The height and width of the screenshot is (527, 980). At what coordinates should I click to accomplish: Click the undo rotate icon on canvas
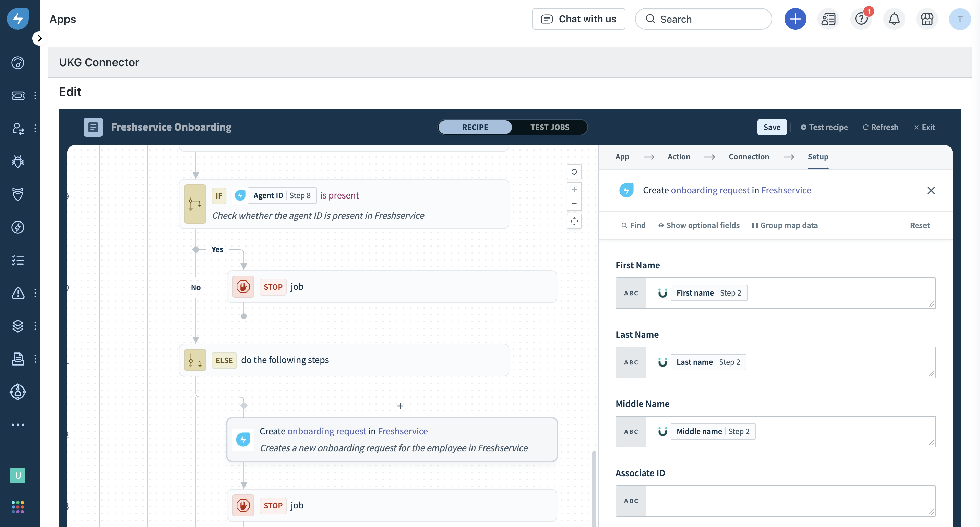tap(574, 172)
